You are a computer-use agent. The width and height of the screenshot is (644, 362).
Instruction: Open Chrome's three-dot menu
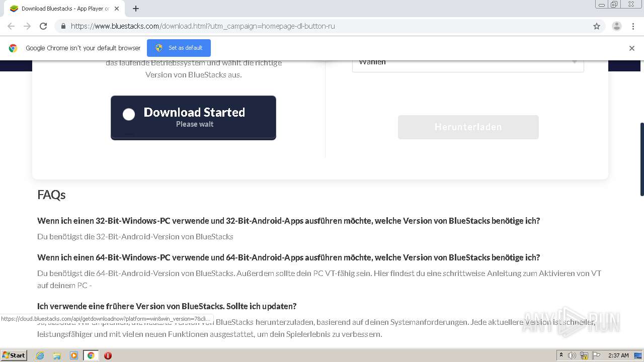(633, 26)
